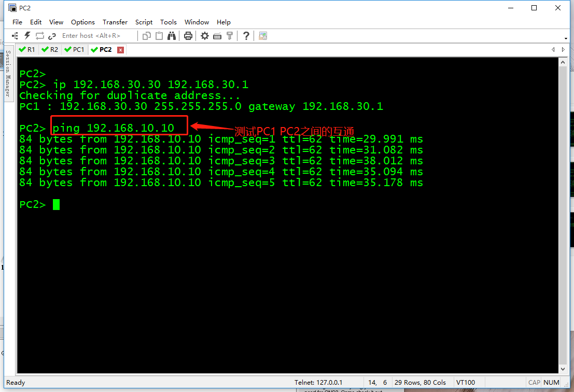The height and width of the screenshot is (392, 574).
Task: Click the '29 Rows, 80 Cols' status entry
Action: point(420,383)
